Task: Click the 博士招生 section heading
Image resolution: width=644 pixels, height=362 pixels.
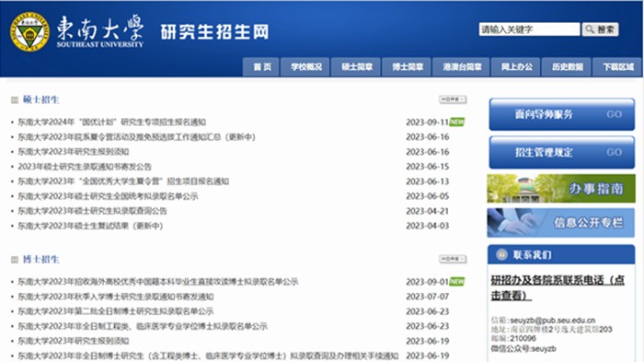Action: click(x=40, y=259)
